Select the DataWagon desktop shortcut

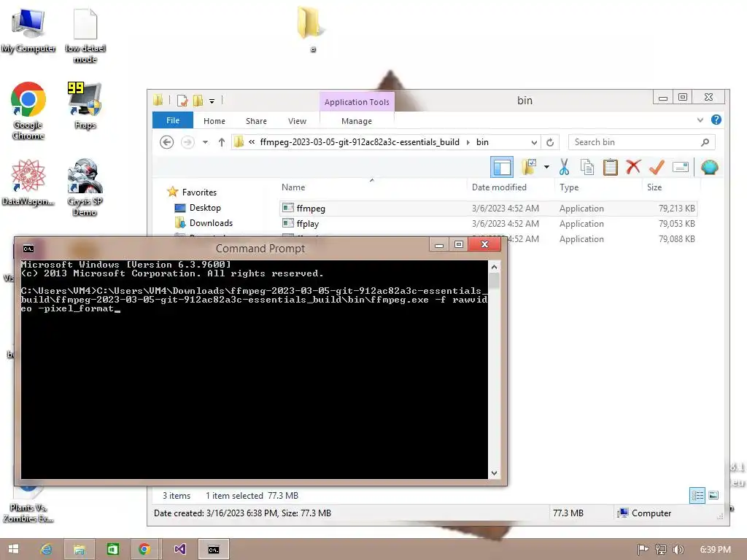28,182
